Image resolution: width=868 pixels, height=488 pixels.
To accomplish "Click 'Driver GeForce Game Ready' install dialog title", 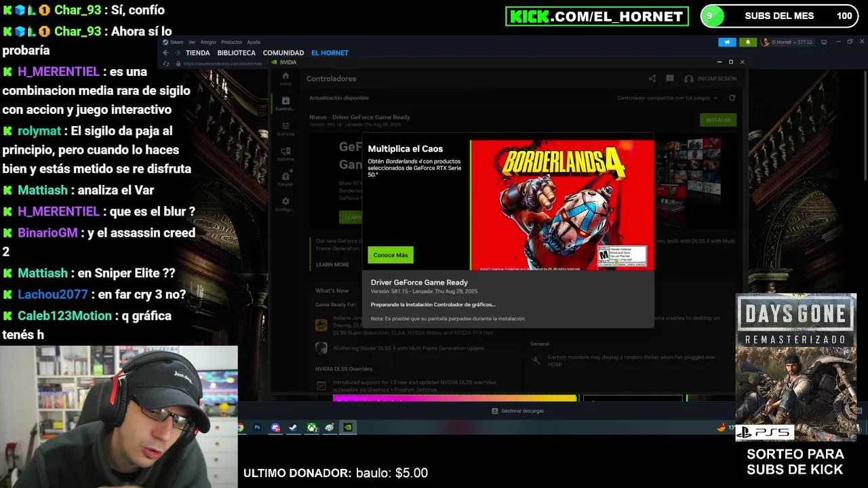I will click(419, 282).
